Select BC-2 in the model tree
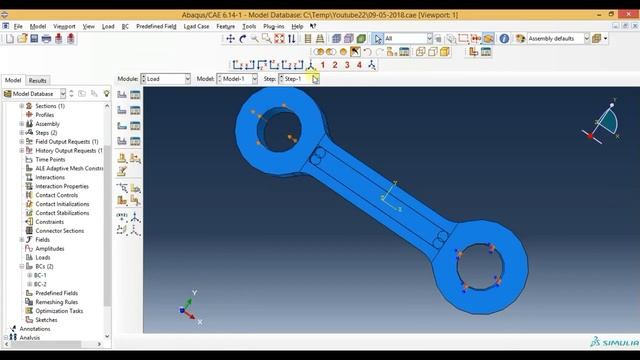Viewport: 640px width, 360px height. pyautogui.click(x=40, y=284)
